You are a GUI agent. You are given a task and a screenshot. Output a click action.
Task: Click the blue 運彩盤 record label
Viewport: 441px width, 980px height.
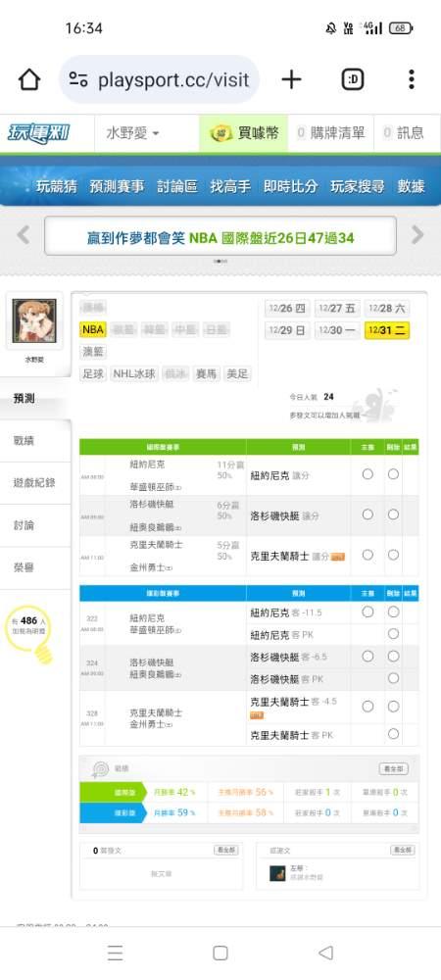(113, 812)
